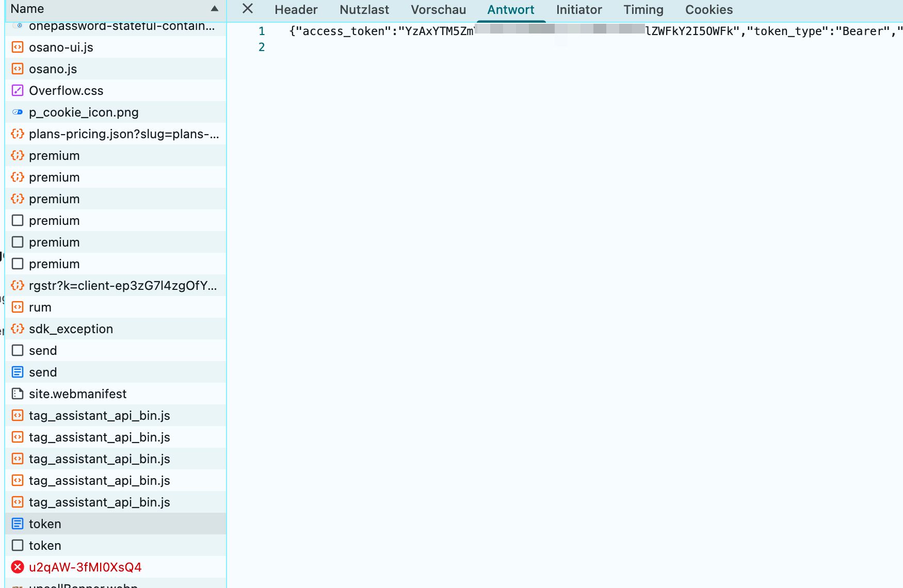Click the blue document icon beside send
This screenshot has height=588, width=903.
coord(18,372)
